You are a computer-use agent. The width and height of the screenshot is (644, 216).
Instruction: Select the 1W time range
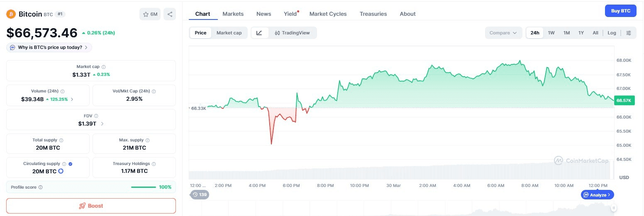tap(551, 33)
